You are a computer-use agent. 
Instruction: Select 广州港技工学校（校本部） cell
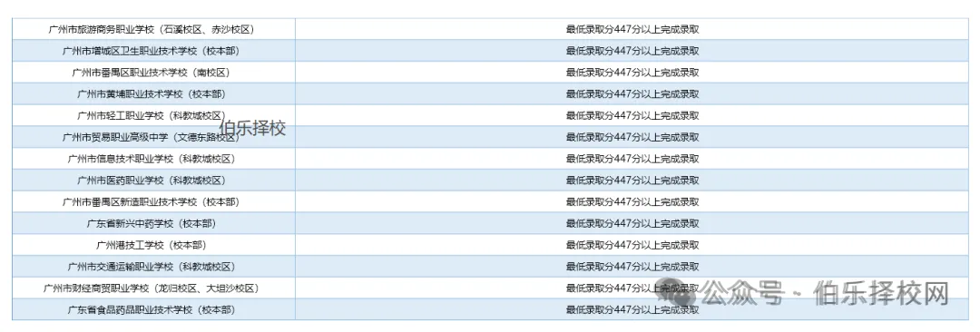(x=153, y=245)
